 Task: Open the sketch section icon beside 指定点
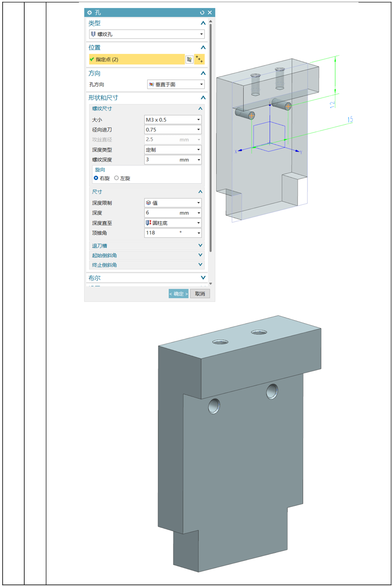tap(189, 59)
